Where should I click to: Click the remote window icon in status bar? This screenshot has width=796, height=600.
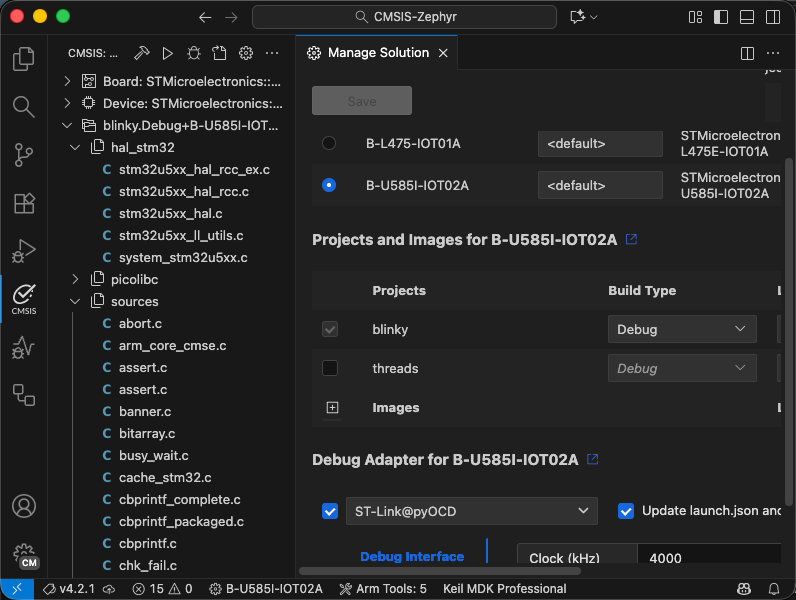tap(17, 589)
